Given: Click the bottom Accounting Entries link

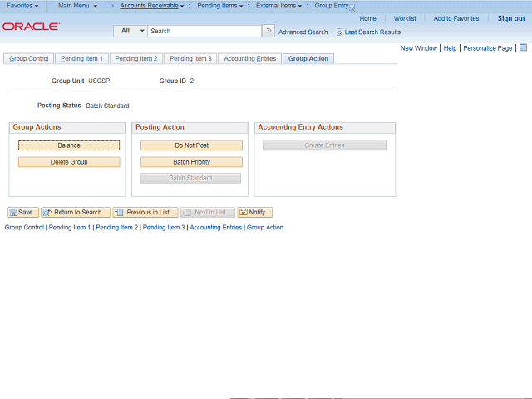Looking at the screenshot, I should [x=216, y=227].
